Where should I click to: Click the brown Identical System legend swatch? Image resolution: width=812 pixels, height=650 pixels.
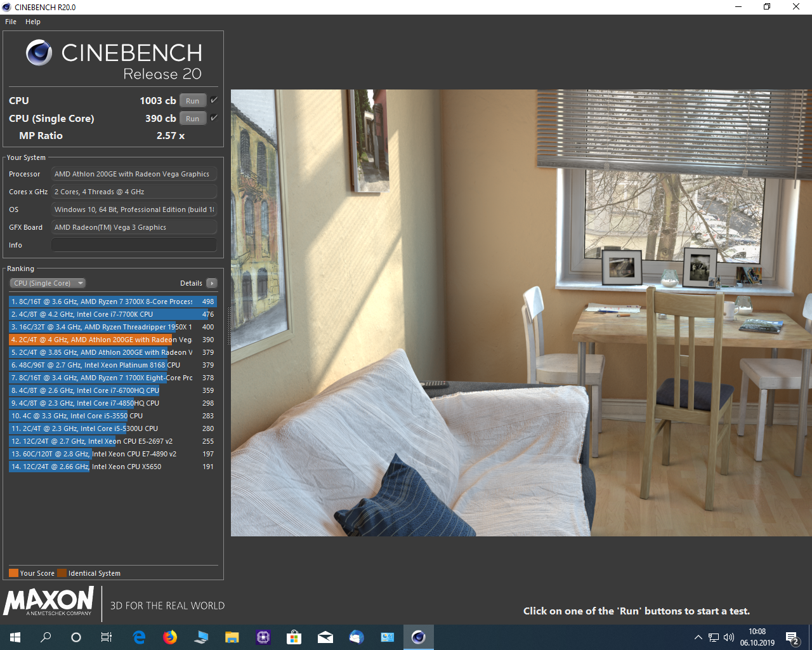pyautogui.click(x=62, y=573)
